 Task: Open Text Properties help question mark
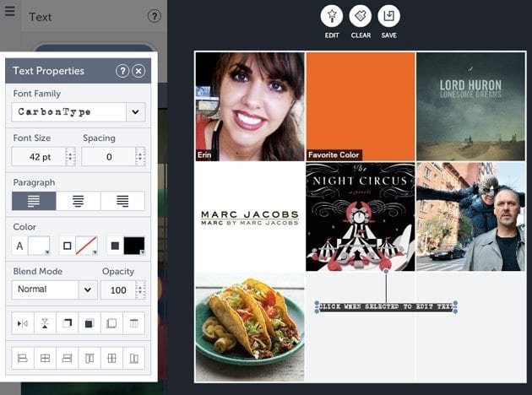point(122,71)
